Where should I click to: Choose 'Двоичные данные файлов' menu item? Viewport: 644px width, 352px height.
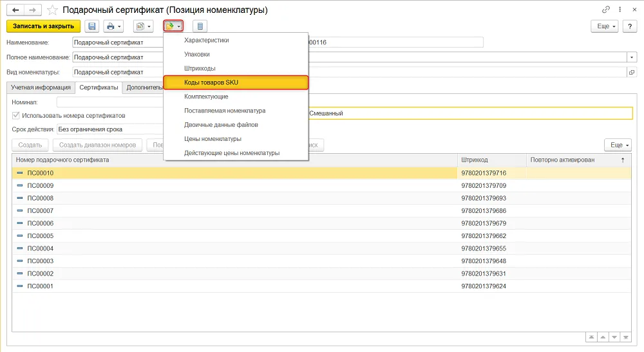236,125
